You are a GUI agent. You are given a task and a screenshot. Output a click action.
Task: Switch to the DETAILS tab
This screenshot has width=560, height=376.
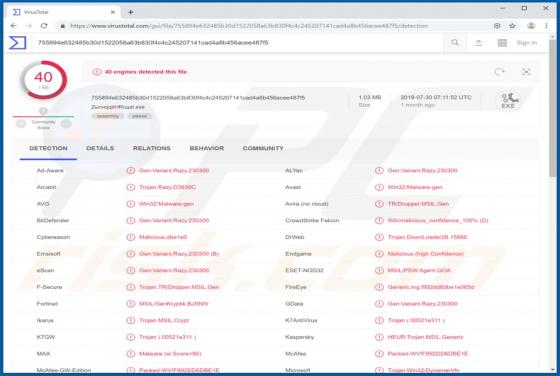tap(100, 148)
